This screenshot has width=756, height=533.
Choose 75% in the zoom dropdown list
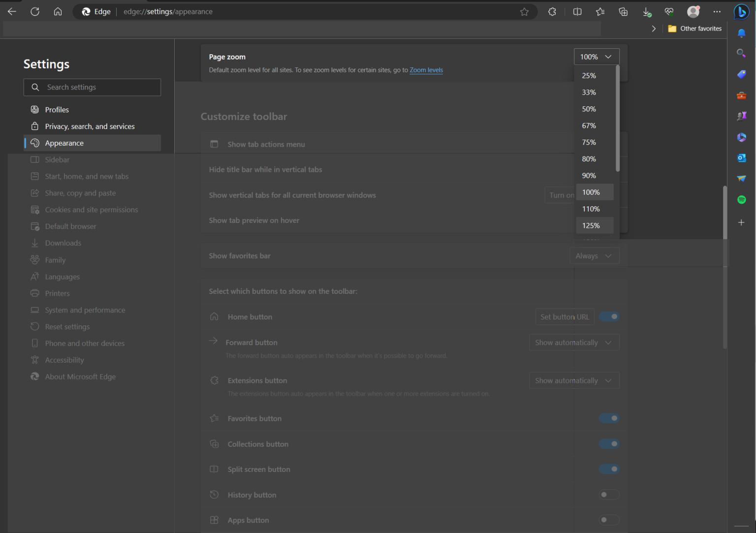pos(589,142)
